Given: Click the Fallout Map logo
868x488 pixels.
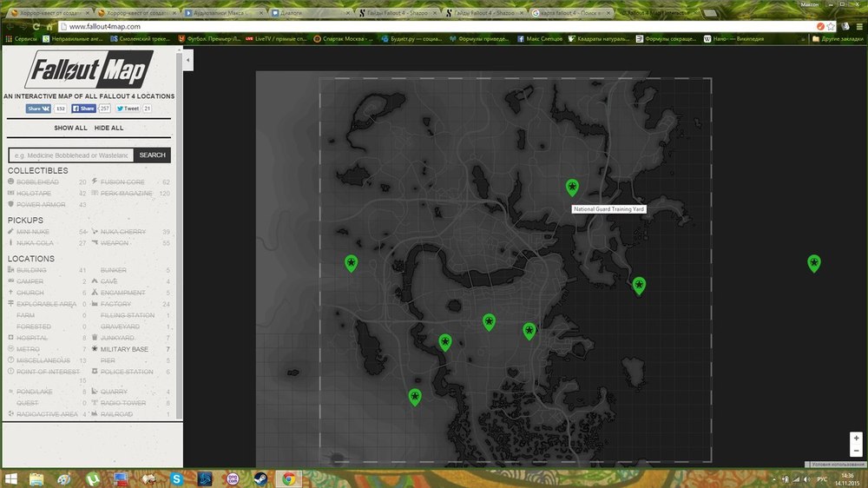Looking at the screenshot, I should click(x=89, y=69).
